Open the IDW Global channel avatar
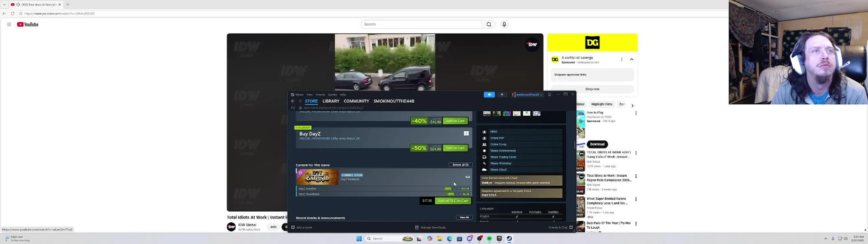This screenshot has height=244, width=868. click(231, 227)
